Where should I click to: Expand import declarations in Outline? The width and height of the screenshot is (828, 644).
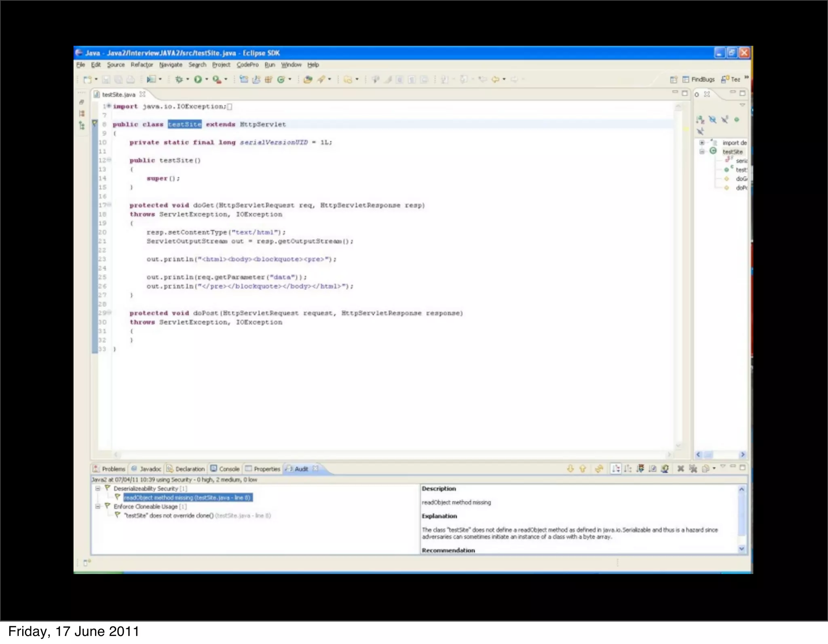(x=702, y=143)
